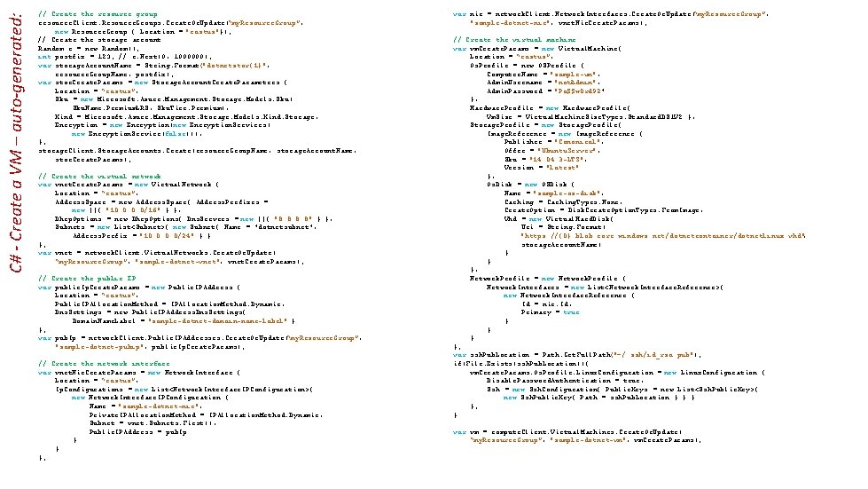Click 'ImageReference = new ImageReference'
This screenshot has width=868, height=489.
[565, 133]
